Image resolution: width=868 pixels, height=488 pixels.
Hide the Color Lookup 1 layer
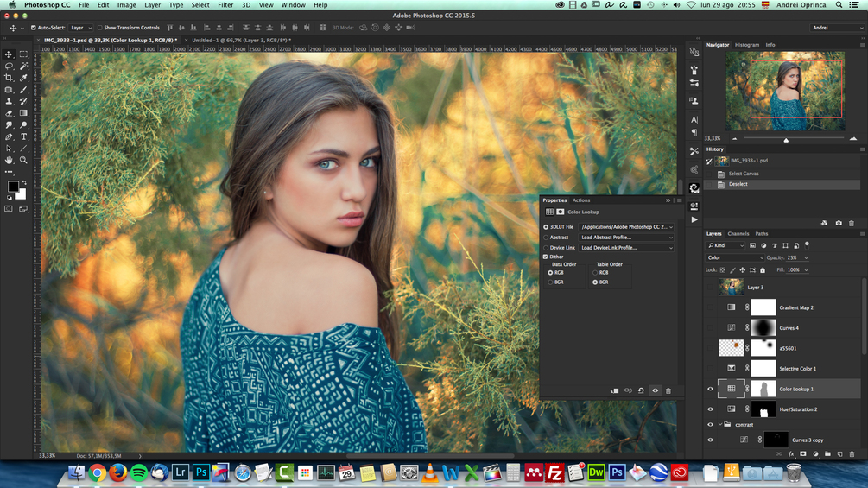tap(710, 389)
